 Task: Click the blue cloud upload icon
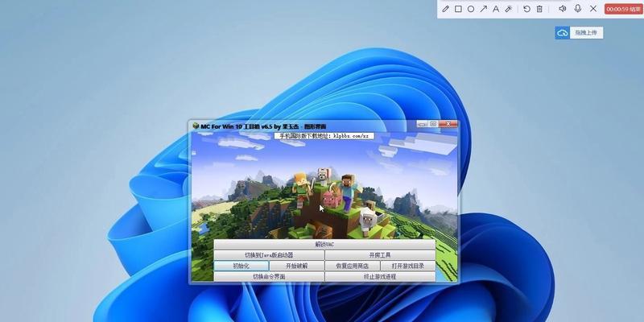pos(562,33)
